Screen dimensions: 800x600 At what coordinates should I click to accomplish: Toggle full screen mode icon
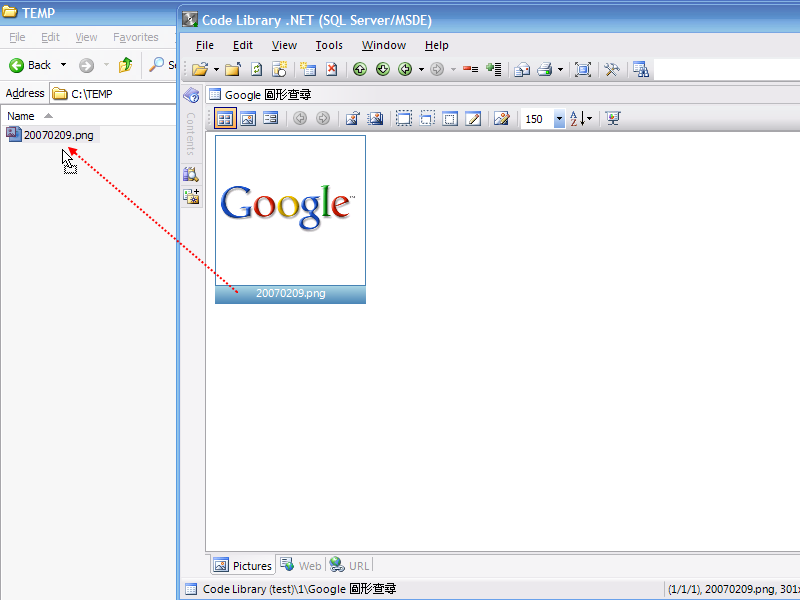pyautogui.click(x=583, y=69)
